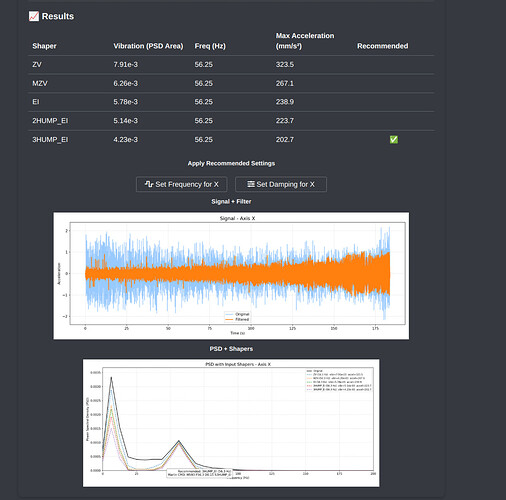Viewport: 506px width, 500px height.
Task: Click the Set Frequency for X button
Action: 182,184
